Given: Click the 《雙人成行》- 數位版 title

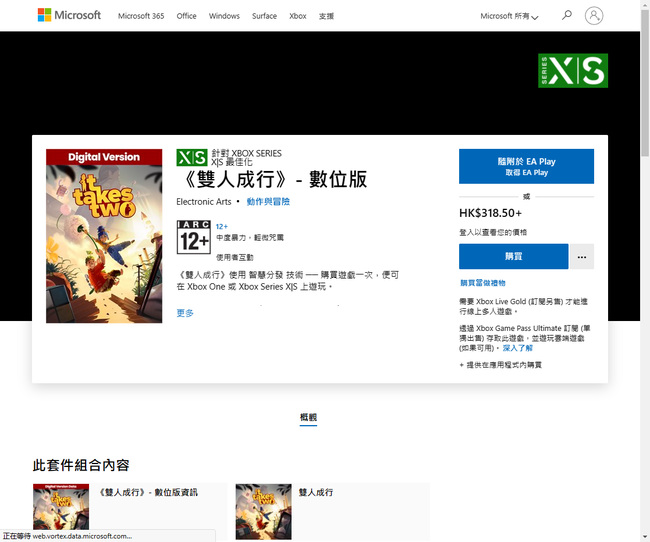Looking at the screenshot, I should click(274, 180).
